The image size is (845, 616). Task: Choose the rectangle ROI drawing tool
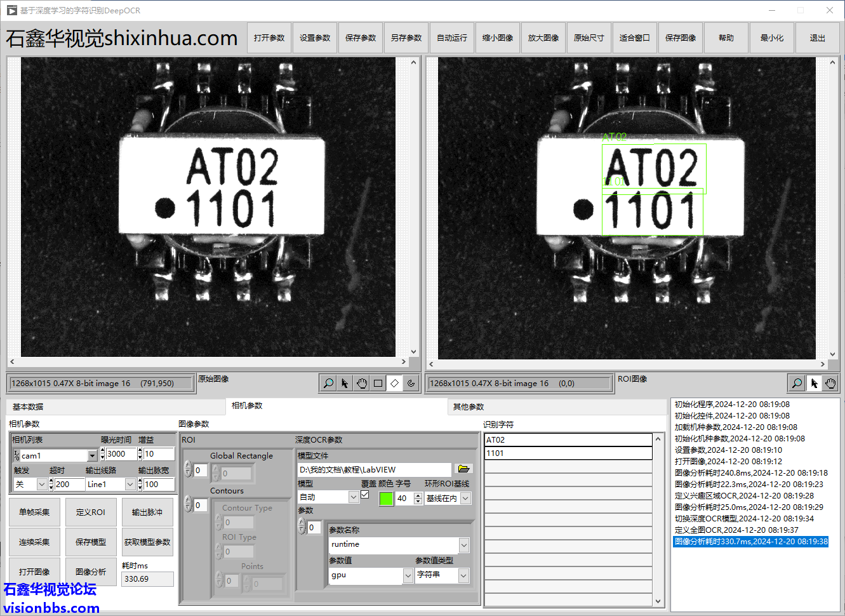coord(378,383)
